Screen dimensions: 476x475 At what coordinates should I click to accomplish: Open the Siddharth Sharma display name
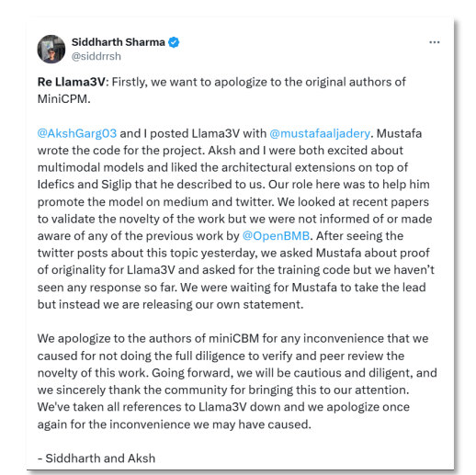119,42
